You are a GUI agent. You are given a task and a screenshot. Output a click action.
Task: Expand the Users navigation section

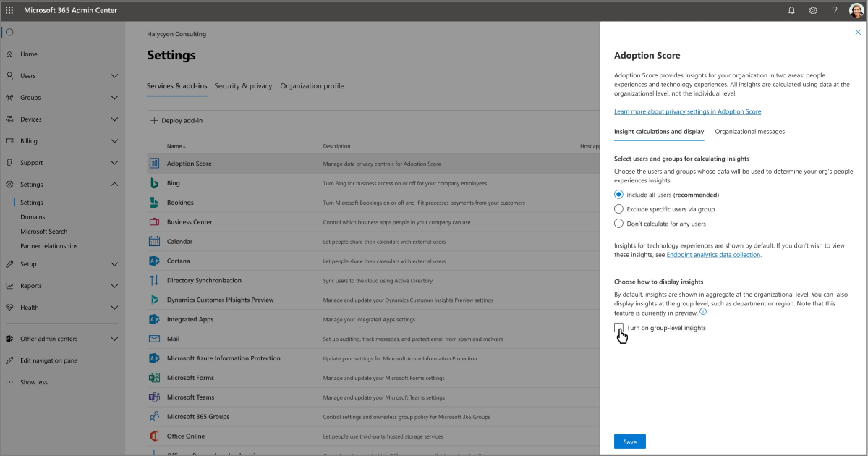coord(114,76)
